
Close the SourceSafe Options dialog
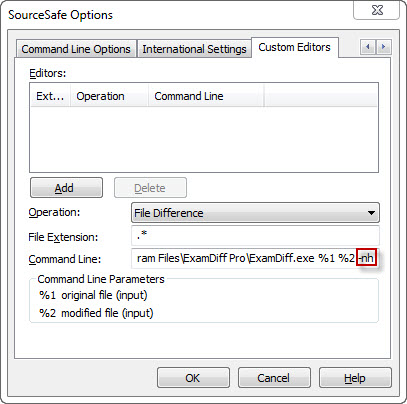pos(377,10)
